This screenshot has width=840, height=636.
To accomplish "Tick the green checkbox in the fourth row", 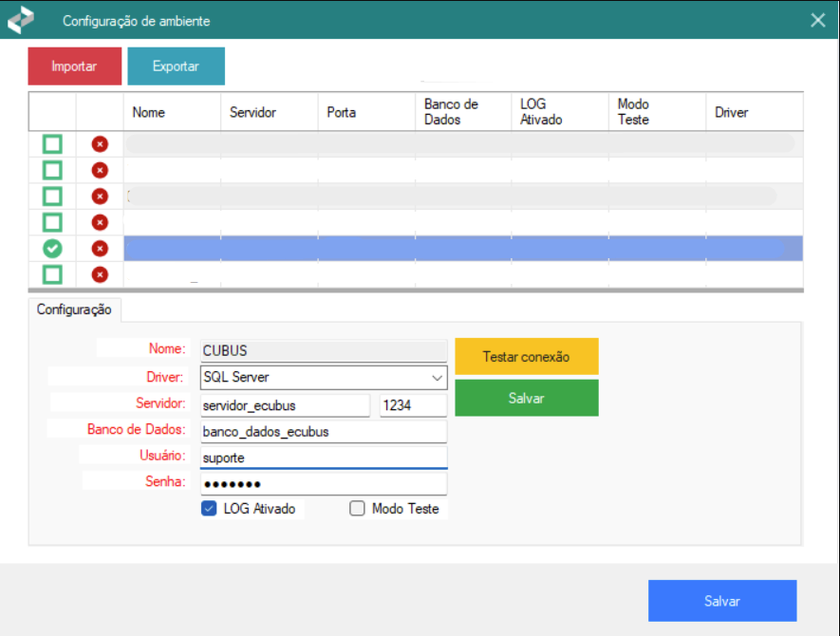I will pos(52,222).
